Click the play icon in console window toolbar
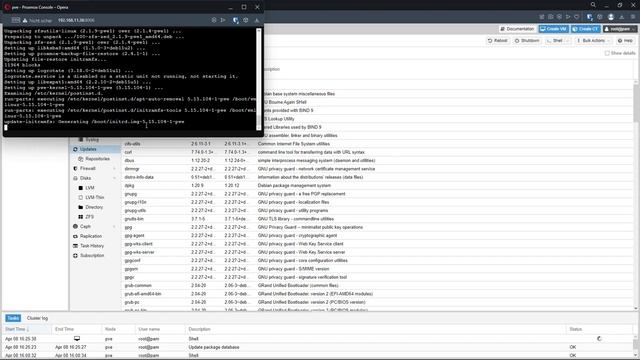640x360 pixels. pos(223,20)
